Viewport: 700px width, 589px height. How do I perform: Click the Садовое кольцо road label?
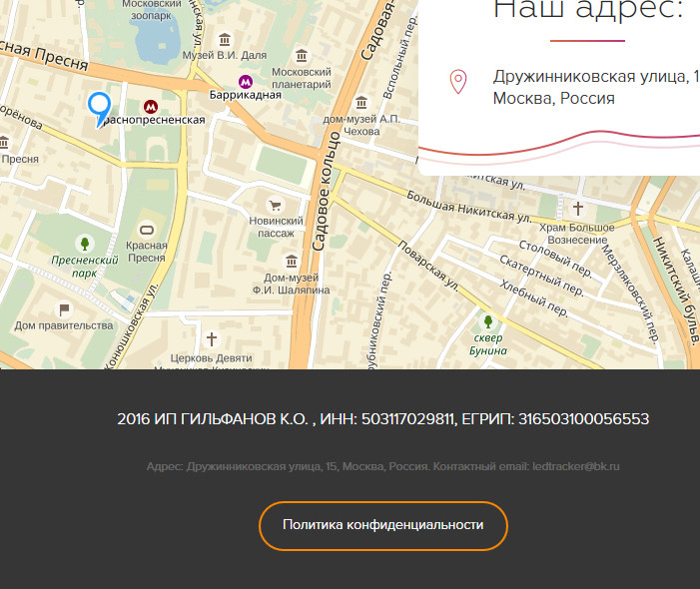point(325,192)
